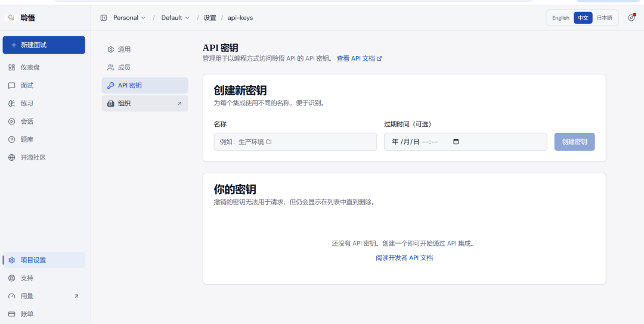The image size is (644, 324).
Task: Click the api-keys breadcrumb
Action: click(x=240, y=18)
